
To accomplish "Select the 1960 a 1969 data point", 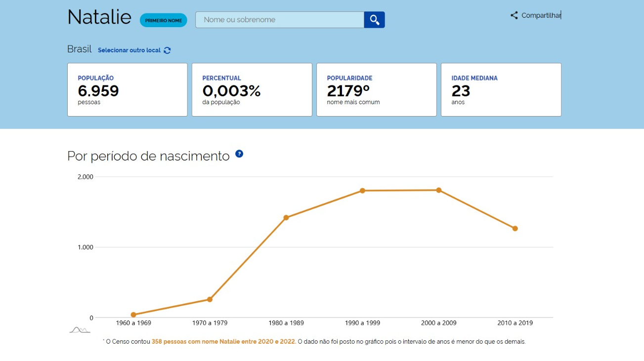I will (133, 315).
